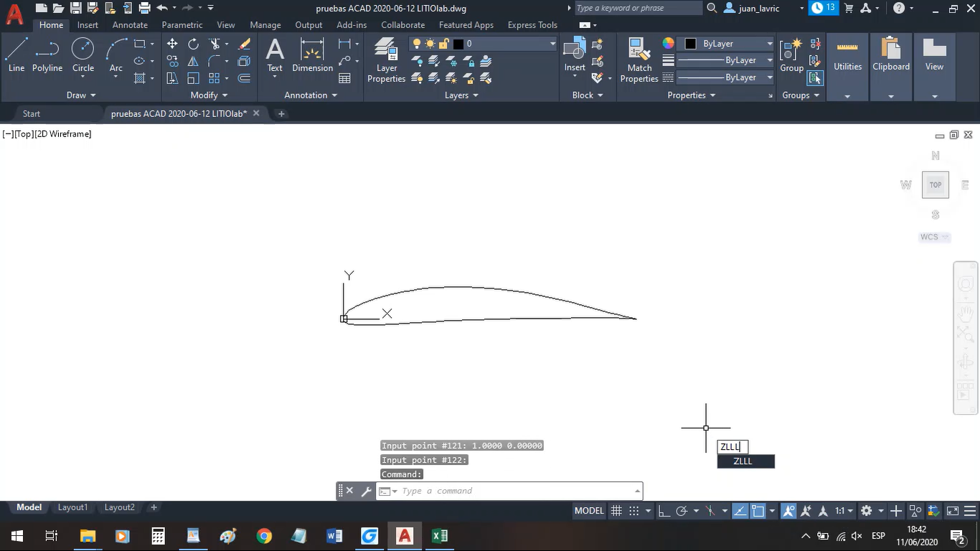980x551 pixels.
Task: Click the Save icon in quick access toolbar
Action: (x=75, y=8)
